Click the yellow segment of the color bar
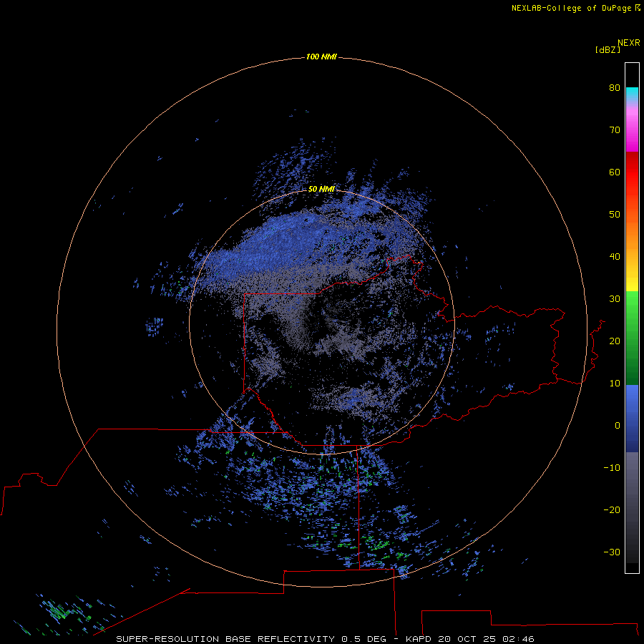This screenshot has width=644, height=644. [632, 284]
